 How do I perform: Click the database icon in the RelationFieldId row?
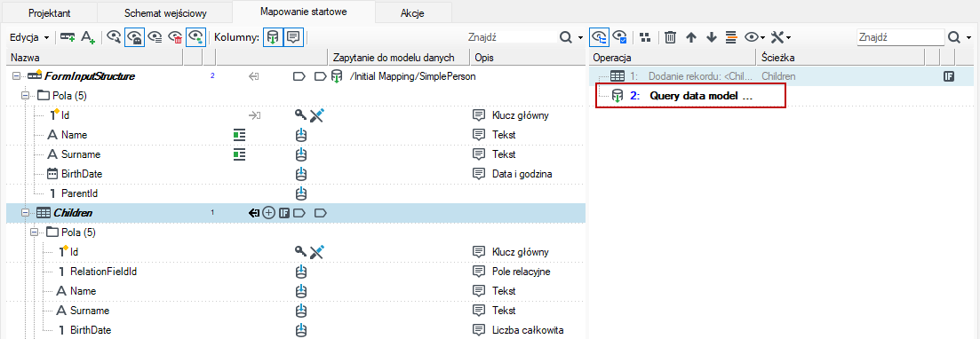tap(301, 271)
